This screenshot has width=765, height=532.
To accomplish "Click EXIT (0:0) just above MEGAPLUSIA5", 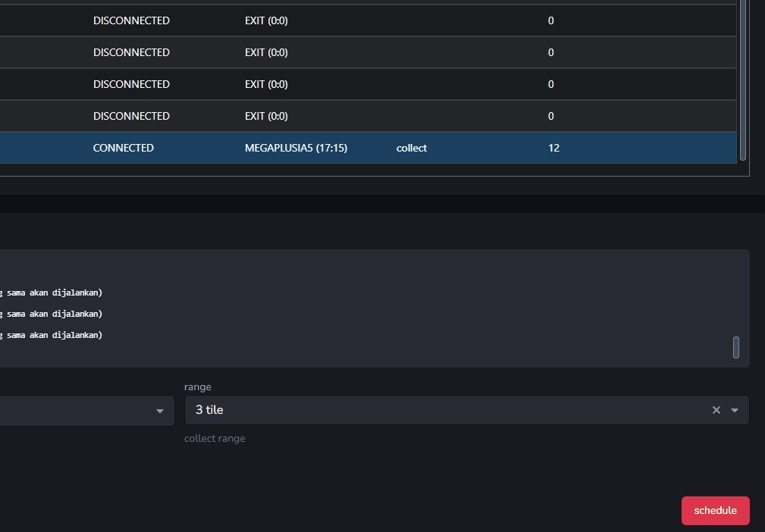I will click(x=266, y=116).
